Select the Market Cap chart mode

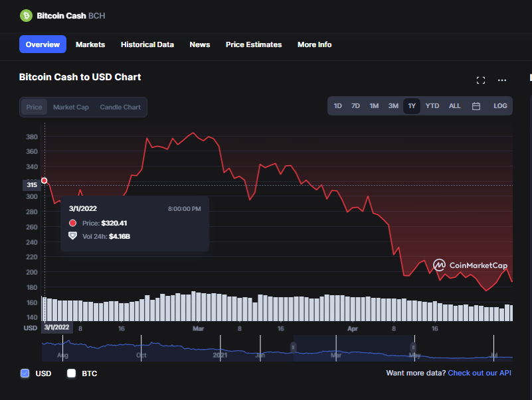71,107
